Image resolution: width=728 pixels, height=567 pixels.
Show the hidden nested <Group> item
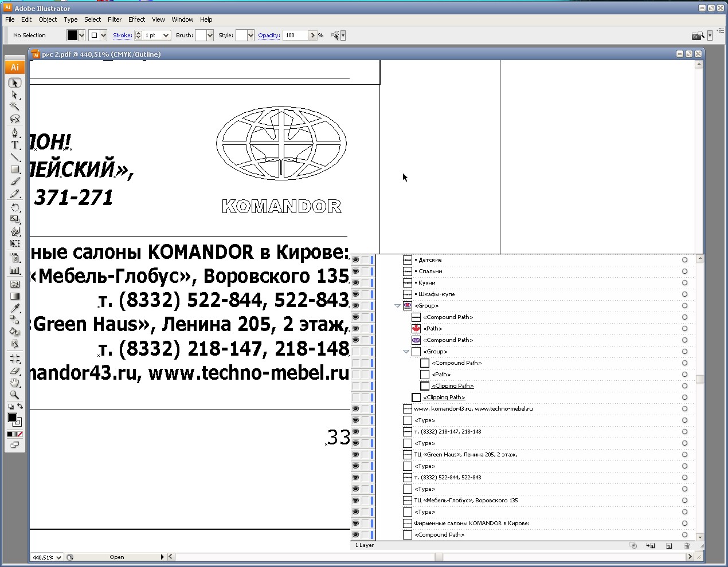pyautogui.click(x=355, y=352)
